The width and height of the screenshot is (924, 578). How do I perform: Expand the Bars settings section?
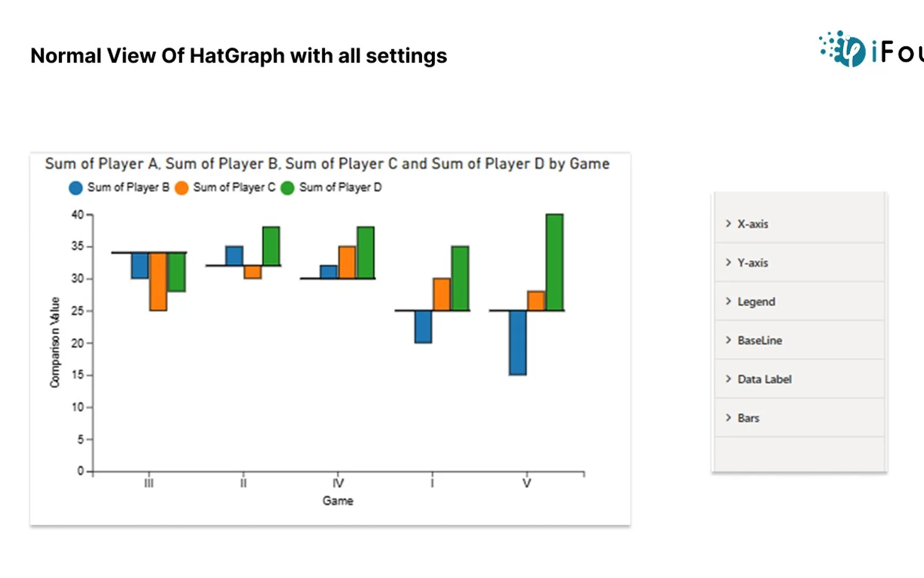point(799,417)
